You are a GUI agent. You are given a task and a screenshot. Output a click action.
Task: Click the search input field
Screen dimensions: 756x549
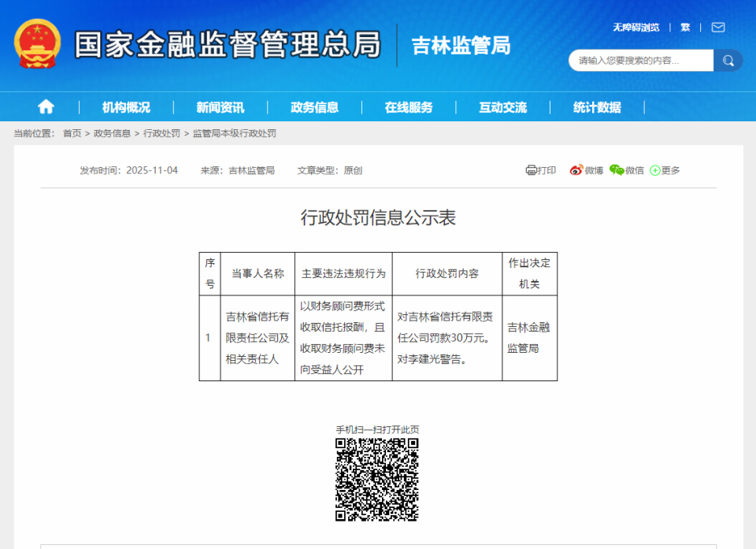coord(639,60)
